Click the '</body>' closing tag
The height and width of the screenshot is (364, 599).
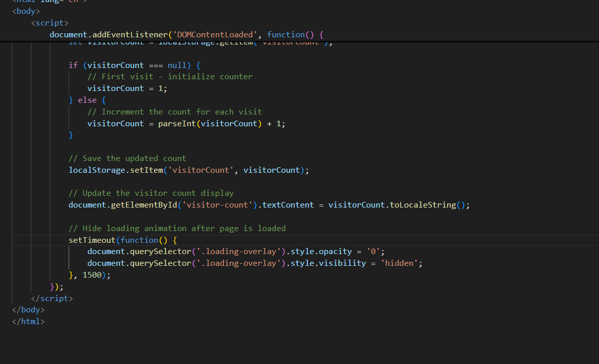pyautogui.click(x=28, y=310)
